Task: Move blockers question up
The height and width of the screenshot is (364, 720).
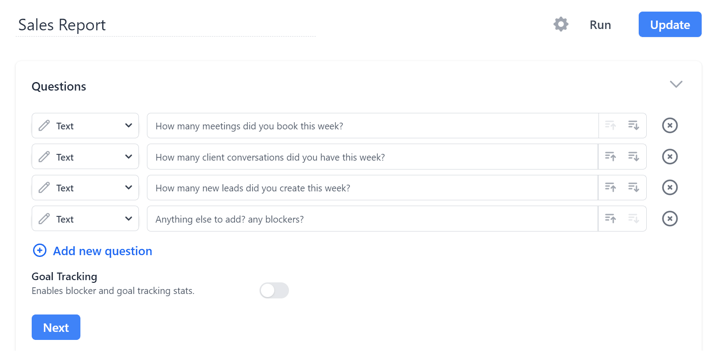Action: pyautogui.click(x=610, y=218)
